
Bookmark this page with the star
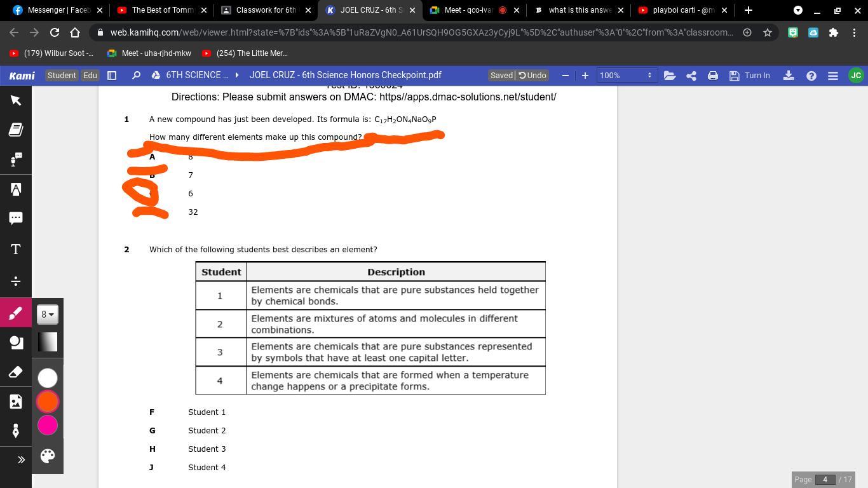[768, 32]
